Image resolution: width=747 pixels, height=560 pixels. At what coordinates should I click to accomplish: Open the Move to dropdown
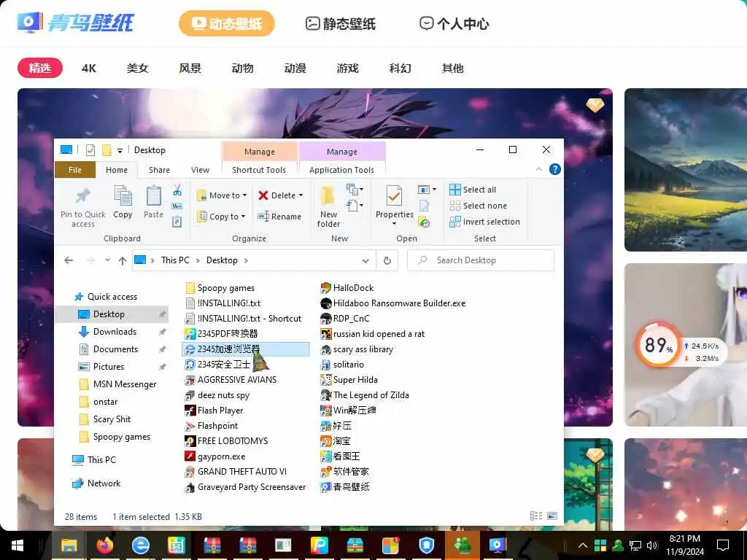click(222, 195)
